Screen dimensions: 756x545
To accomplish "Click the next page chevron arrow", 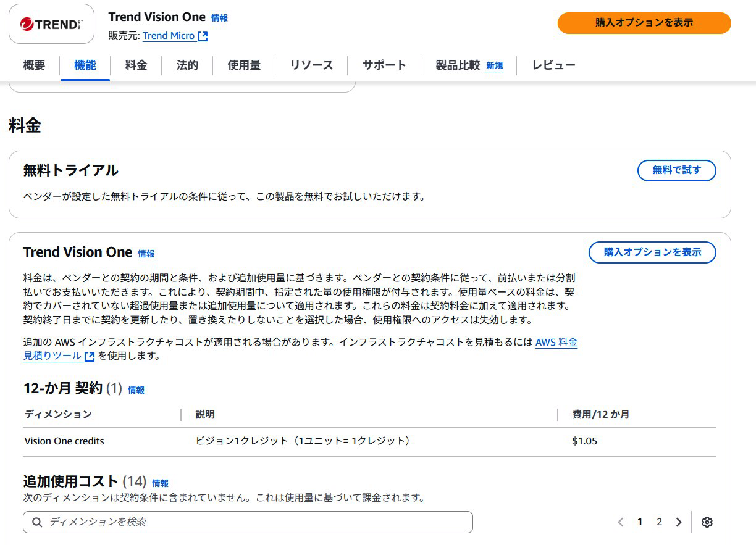I will 678,522.
